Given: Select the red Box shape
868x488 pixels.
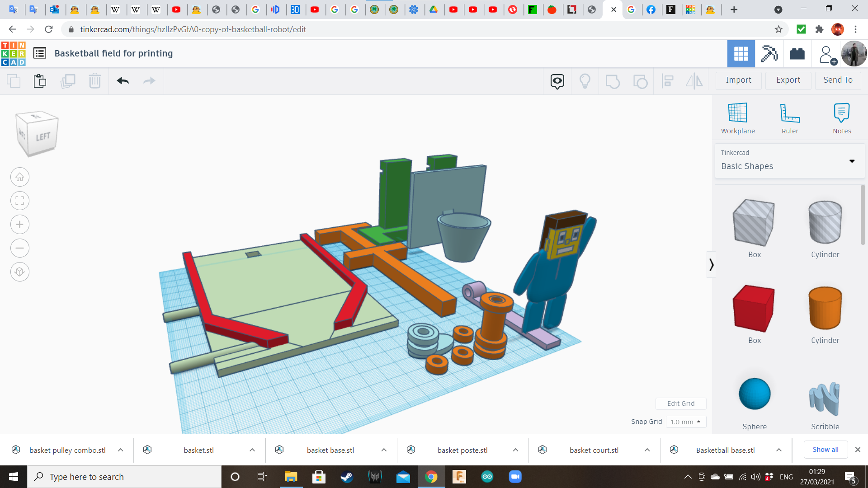Looking at the screenshot, I should (754, 309).
